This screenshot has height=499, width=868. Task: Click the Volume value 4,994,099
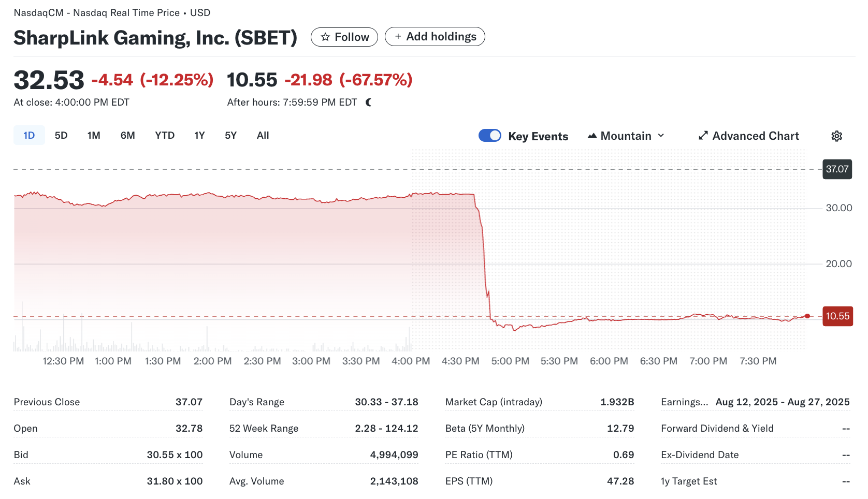394,454
